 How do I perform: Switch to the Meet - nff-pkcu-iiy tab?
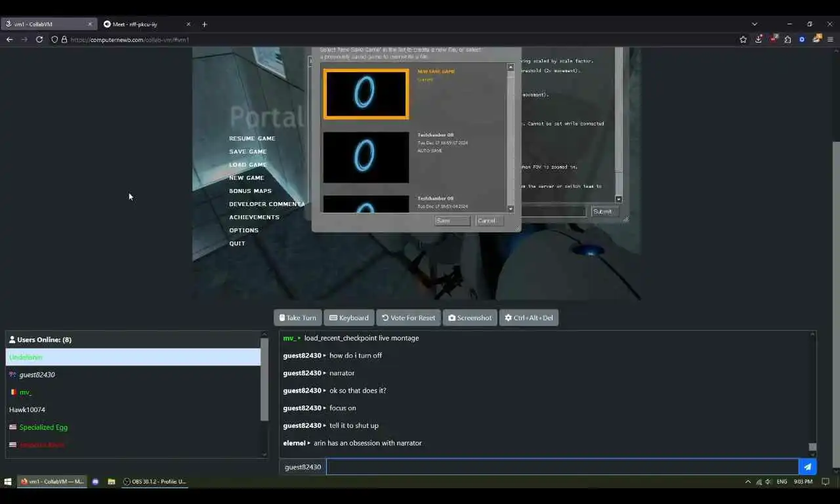pos(147,24)
